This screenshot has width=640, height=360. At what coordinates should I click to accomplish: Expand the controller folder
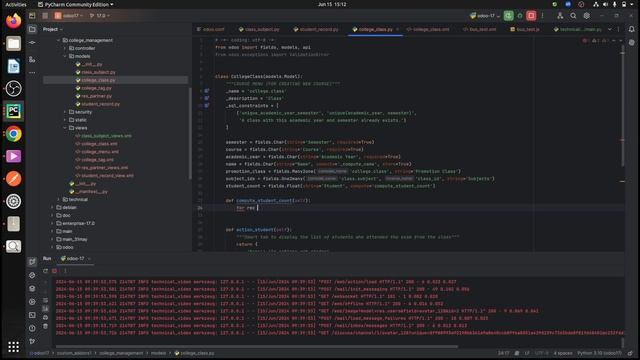click(x=64, y=48)
